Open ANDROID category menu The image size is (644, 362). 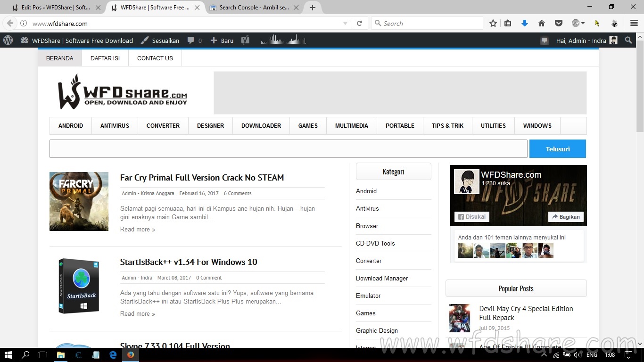[71, 125]
